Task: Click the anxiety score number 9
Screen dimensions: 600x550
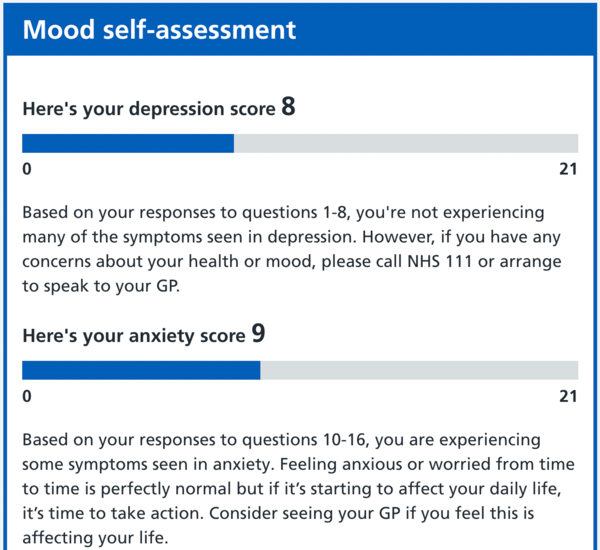Action: [258, 334]
